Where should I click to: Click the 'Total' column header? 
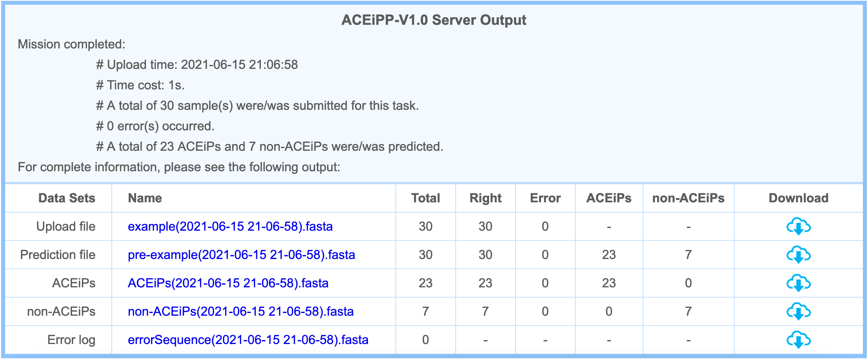click(426, 198)
